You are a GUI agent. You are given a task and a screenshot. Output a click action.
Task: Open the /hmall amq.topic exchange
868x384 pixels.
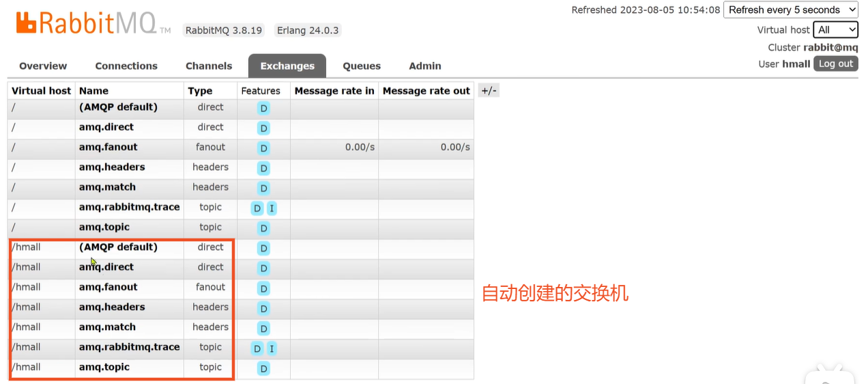point(104,367)
